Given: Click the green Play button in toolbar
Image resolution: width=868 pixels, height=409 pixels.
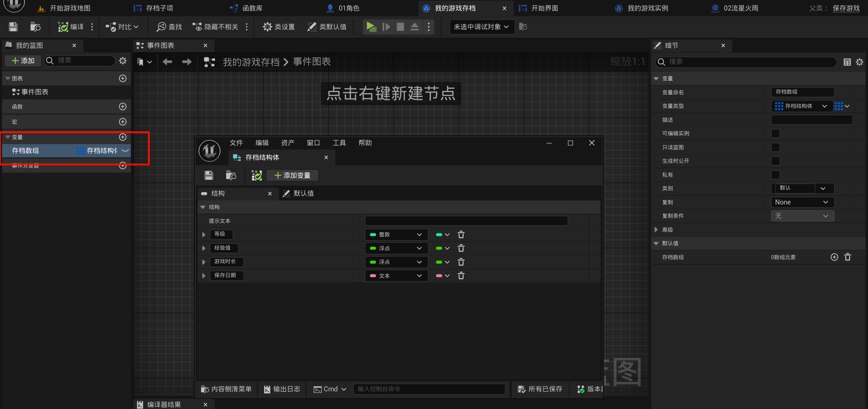Looking at the screenshot, I should tap(371, 27).
